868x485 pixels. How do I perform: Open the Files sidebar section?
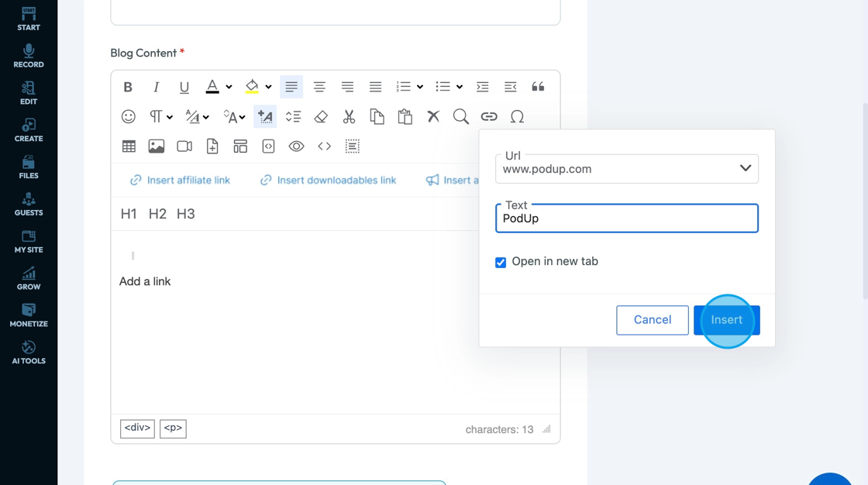coord(28,167)
